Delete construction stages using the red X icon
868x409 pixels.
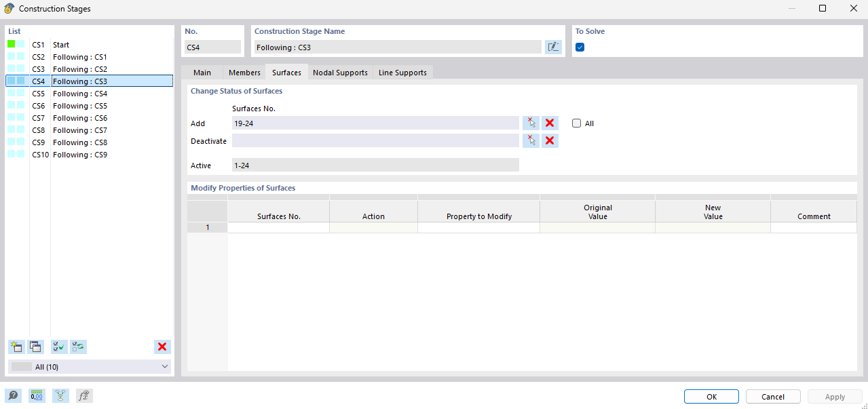click(x=162, y=347)
